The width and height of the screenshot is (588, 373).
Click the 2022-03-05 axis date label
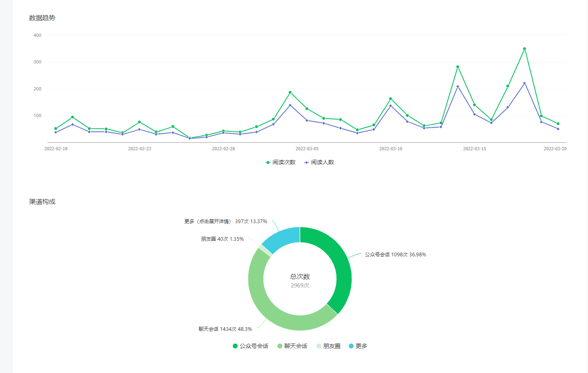(307, 149)
